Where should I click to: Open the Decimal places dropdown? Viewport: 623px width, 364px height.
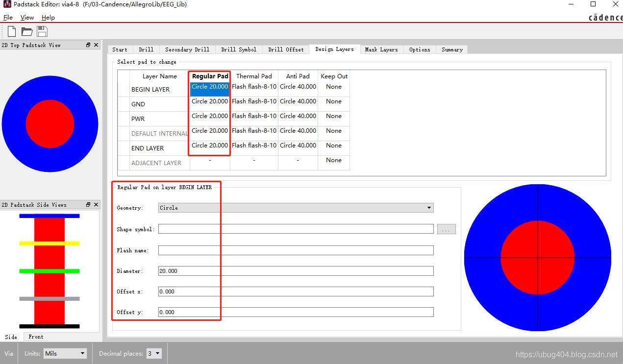pyautogui.click(x=154, y=353)
